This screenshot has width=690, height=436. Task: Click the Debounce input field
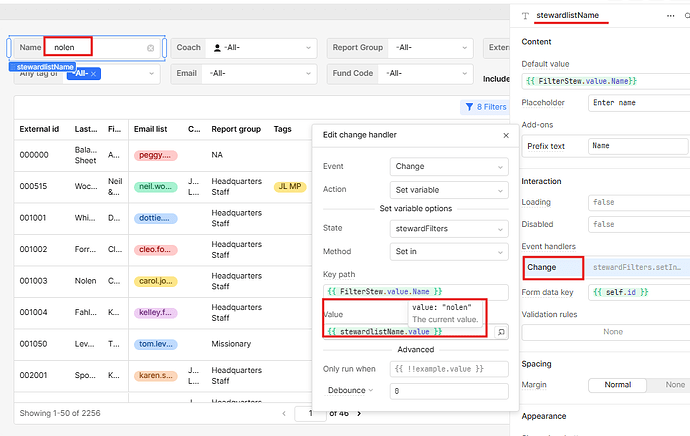(x=448, y=390)
